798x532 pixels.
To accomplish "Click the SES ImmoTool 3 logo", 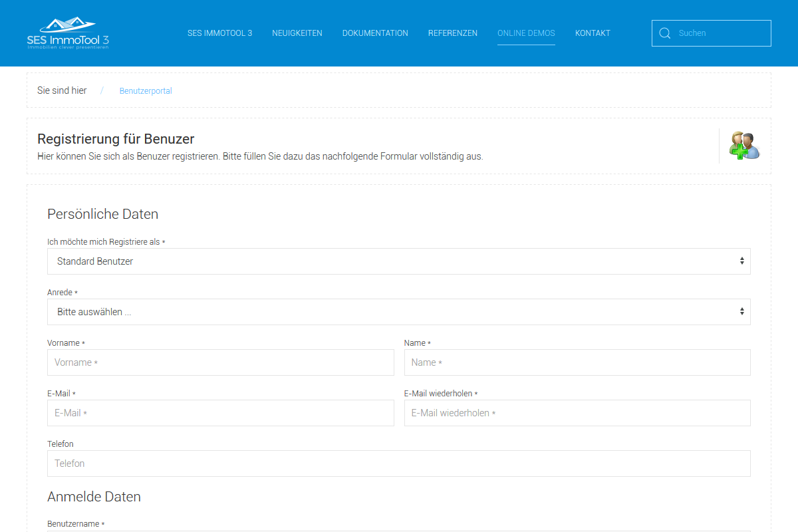I will [68, 33].
